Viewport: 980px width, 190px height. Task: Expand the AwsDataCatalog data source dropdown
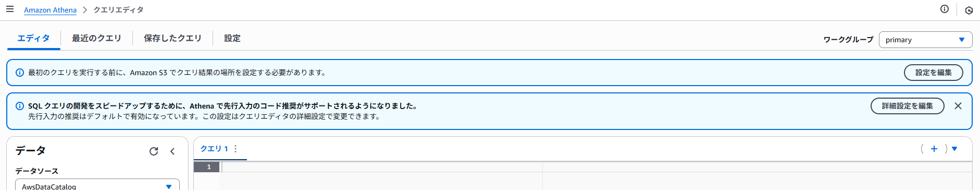[97, 185]
